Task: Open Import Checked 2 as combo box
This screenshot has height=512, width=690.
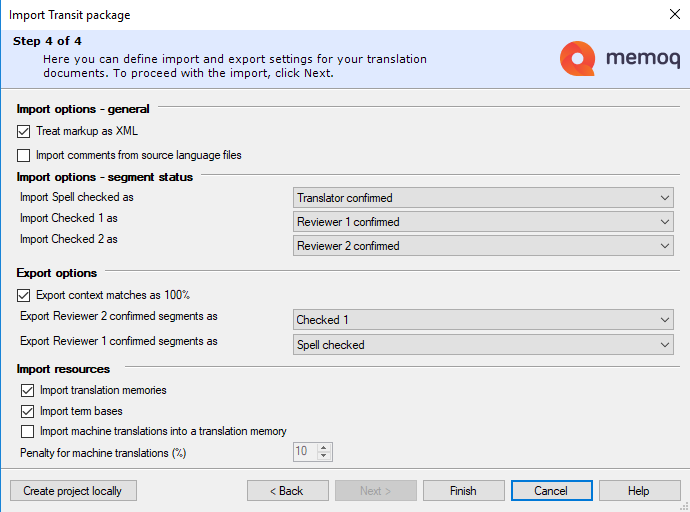Action: coord(483,246)
